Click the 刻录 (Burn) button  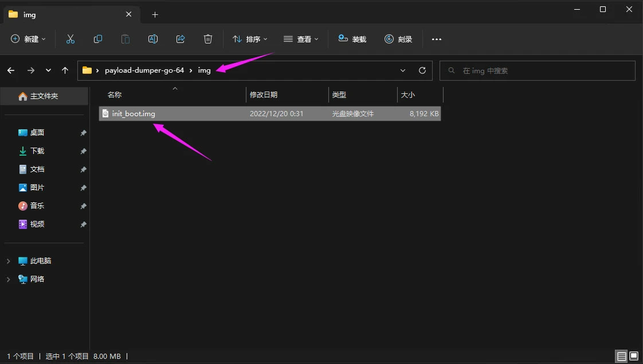click(398, 39)
